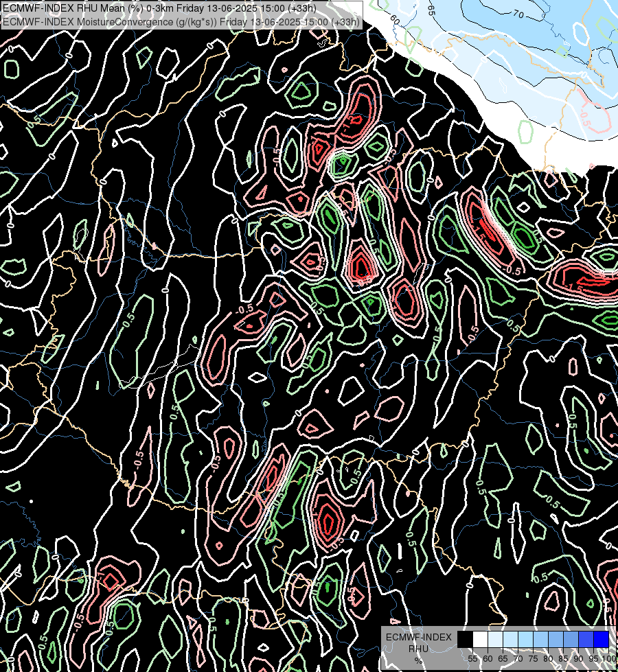Click the black swatch in the RHU legend
Viewport: 618px width, 672px height.
tap(466, 639)
